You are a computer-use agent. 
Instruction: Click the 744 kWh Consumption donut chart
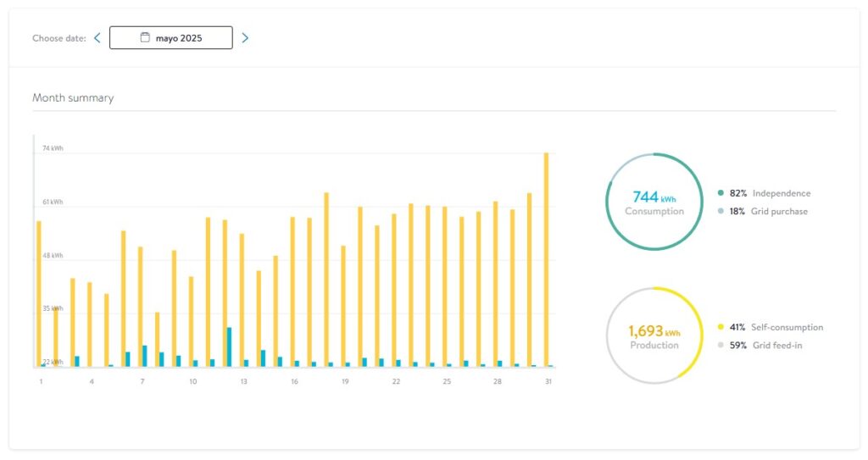click(654, 202)
